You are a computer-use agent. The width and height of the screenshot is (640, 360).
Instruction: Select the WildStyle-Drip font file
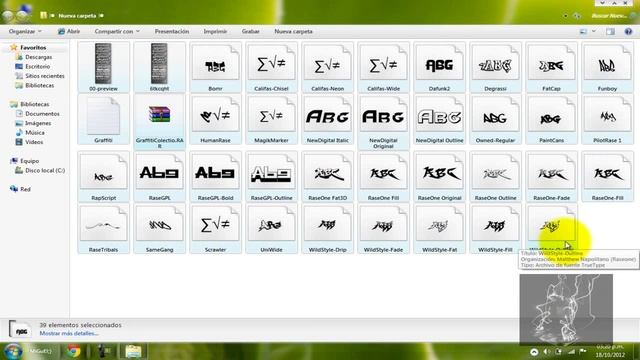327,229
